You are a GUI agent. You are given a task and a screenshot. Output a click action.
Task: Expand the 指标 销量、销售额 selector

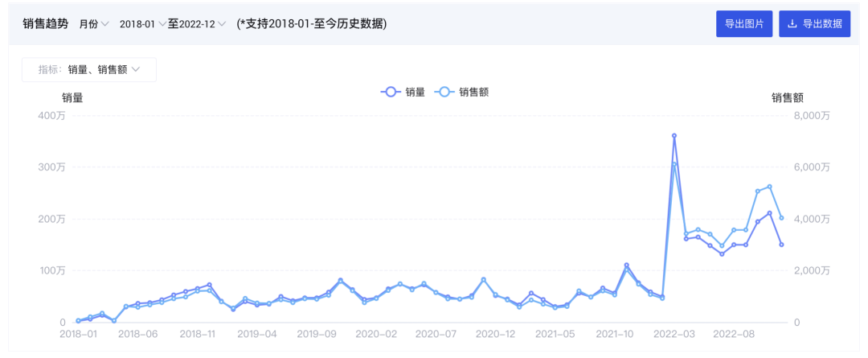(89, 70)
